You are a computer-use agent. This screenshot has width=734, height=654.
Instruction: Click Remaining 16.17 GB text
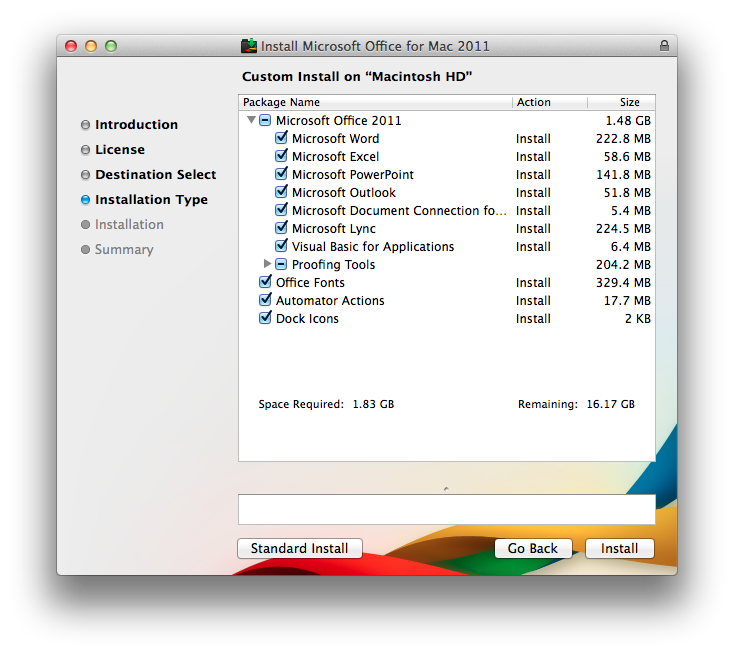(576, 404)
